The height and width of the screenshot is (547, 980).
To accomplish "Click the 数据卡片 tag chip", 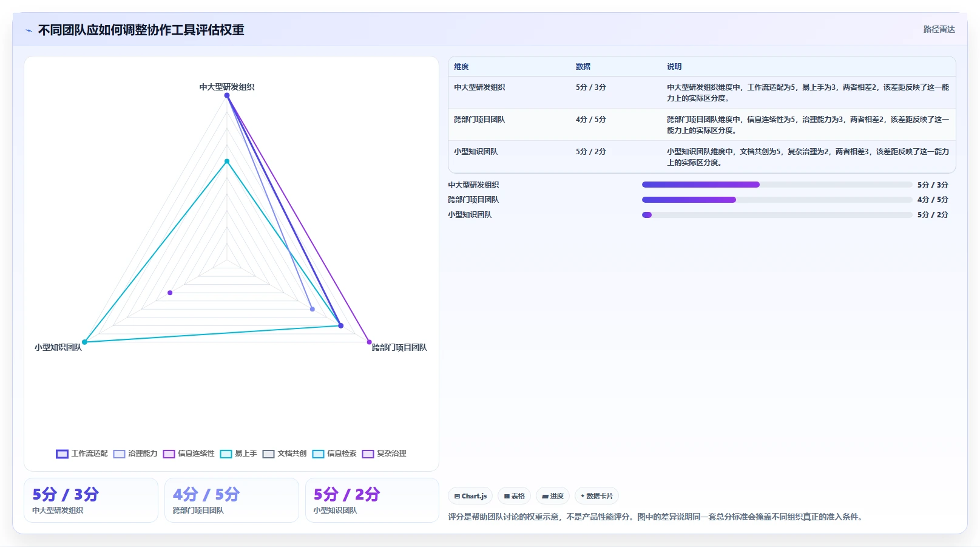I will coord(596,496).
